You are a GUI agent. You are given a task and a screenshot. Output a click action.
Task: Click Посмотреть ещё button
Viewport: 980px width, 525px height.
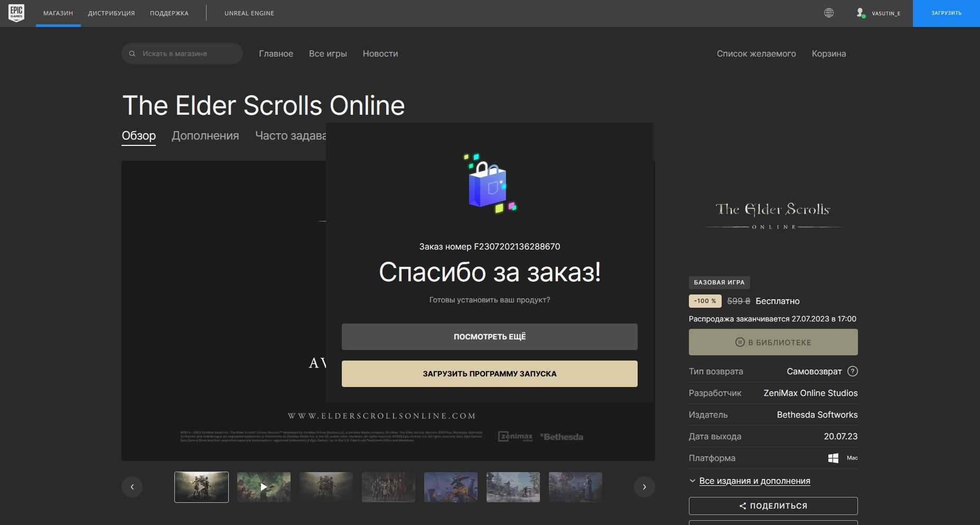(489, 337)
